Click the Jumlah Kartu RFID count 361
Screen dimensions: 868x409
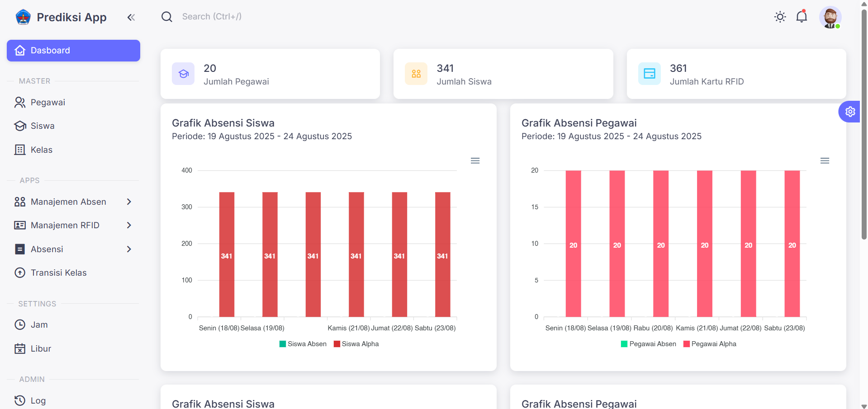(x=678, y=68)
